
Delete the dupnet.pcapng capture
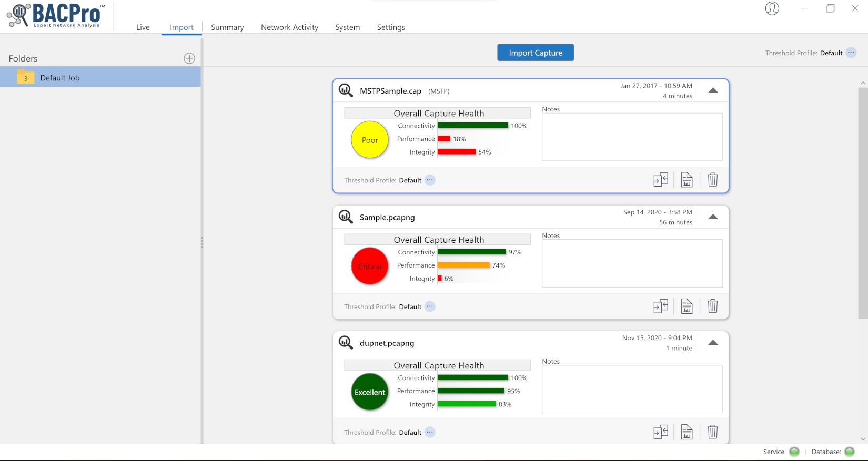(x=713, y=432)
